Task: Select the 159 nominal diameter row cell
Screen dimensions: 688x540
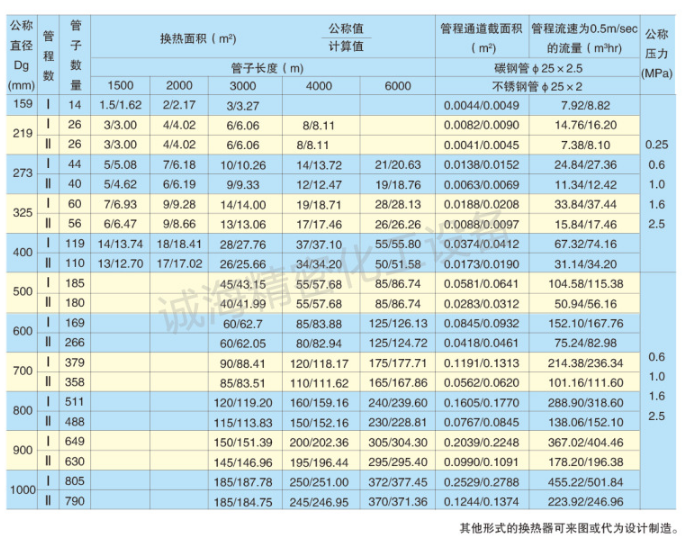Action: click(x=22, y=103)
